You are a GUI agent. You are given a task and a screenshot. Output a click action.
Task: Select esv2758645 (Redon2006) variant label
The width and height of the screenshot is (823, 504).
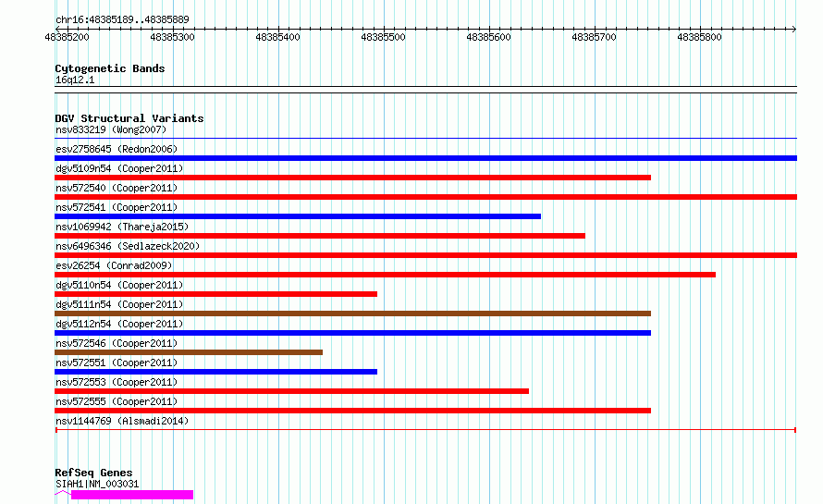pyautogui.click(x=117, y=149)
